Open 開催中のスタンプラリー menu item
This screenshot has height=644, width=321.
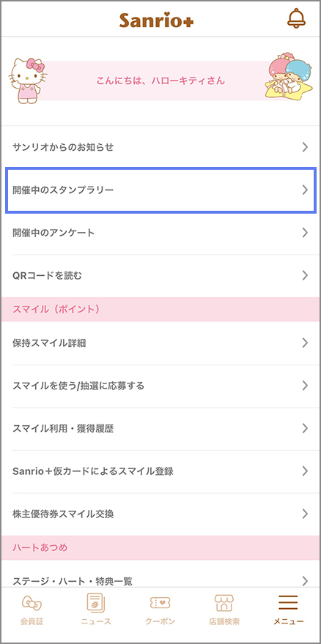160,190
